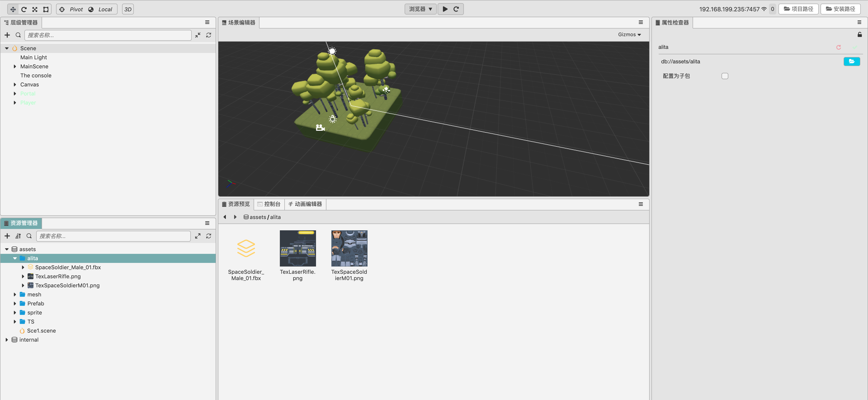Click the play preview button
The image size is (868, 400).
click(x=445, y=9)
